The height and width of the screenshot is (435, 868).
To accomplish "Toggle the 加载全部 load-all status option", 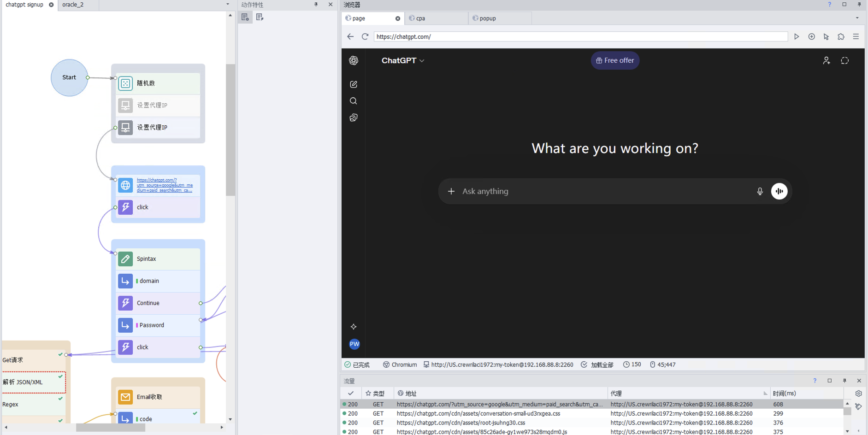I will tap(597, 364).
